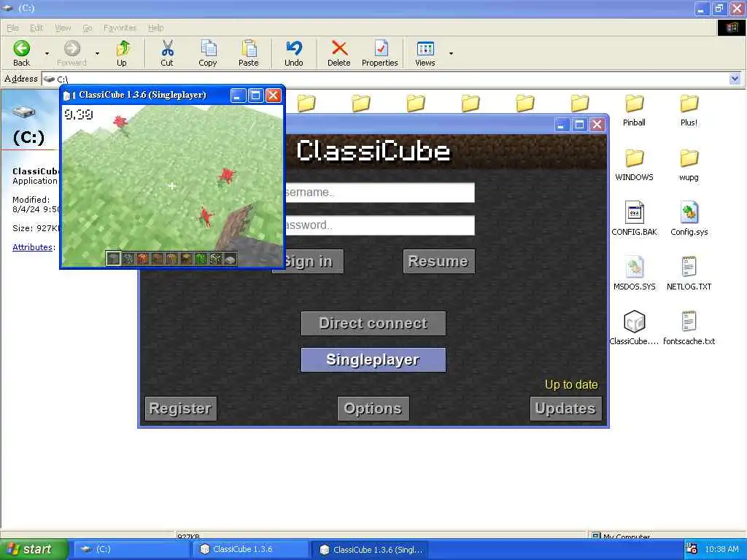The height and width of the screenshot is (560, 747).
Task: Open the Go menu
Action: click(88, 28)
